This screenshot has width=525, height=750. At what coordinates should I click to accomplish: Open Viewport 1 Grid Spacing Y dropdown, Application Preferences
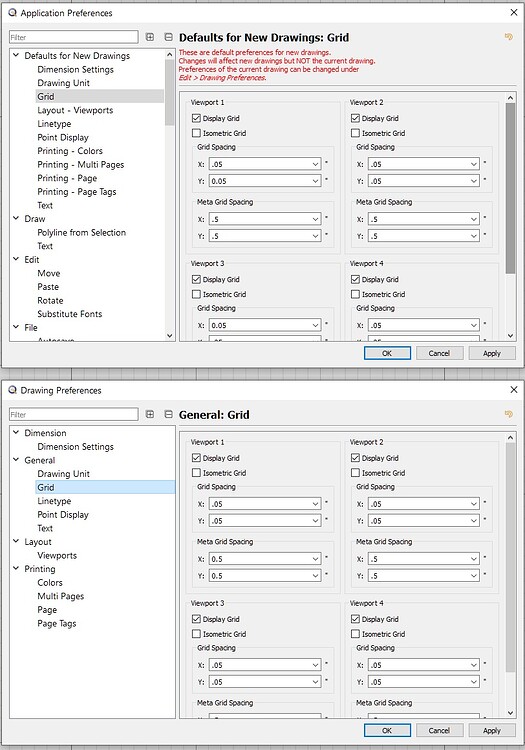pyautogui.click(x=315, y=181)
